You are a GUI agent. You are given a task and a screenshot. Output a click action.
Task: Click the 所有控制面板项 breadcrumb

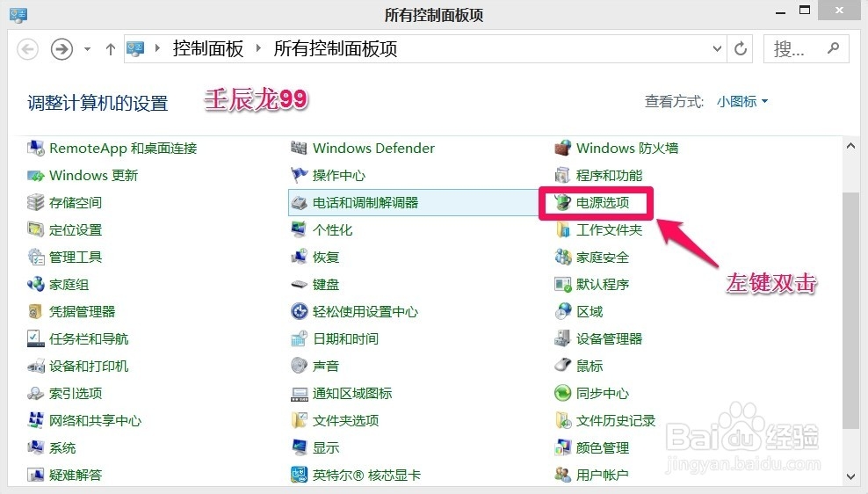(x=335, y=48)
